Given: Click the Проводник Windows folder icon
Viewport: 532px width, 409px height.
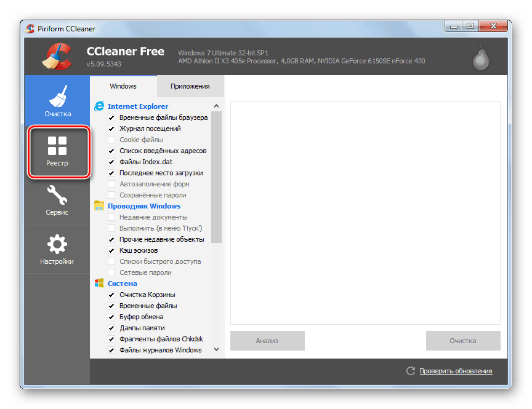Looking at the screenshot, I should (99, 205).
